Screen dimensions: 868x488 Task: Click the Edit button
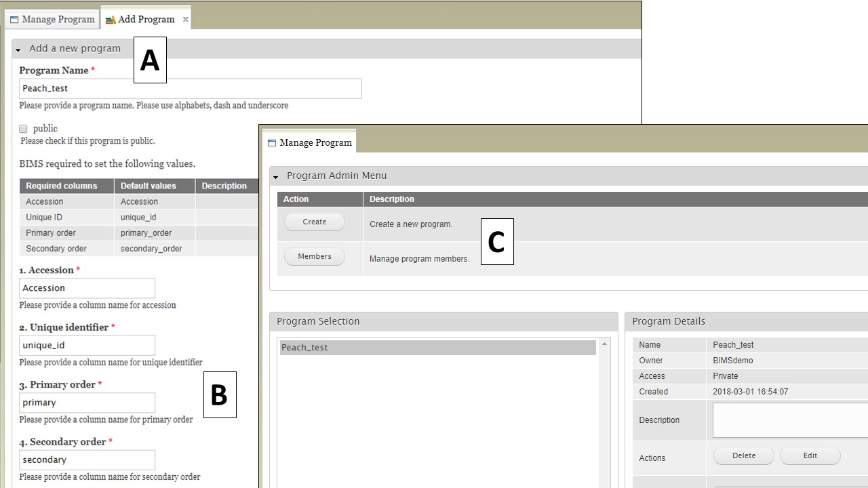pos(810,455)
